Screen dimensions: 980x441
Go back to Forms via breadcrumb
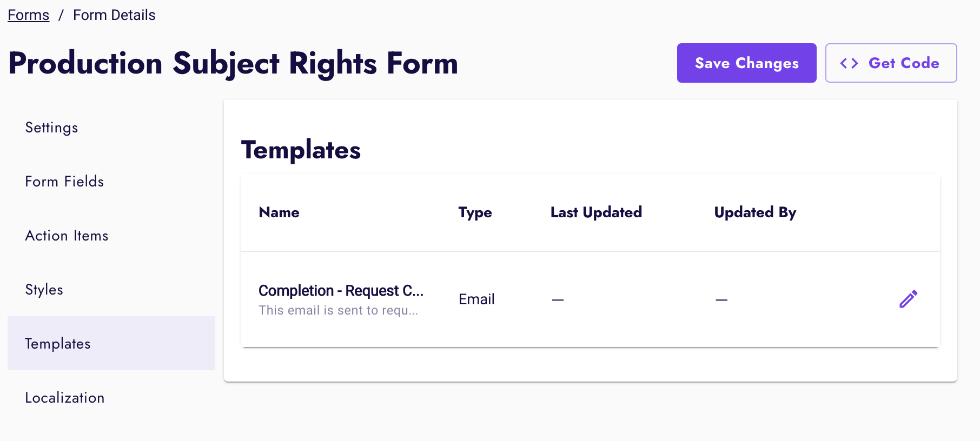point(29,15)
